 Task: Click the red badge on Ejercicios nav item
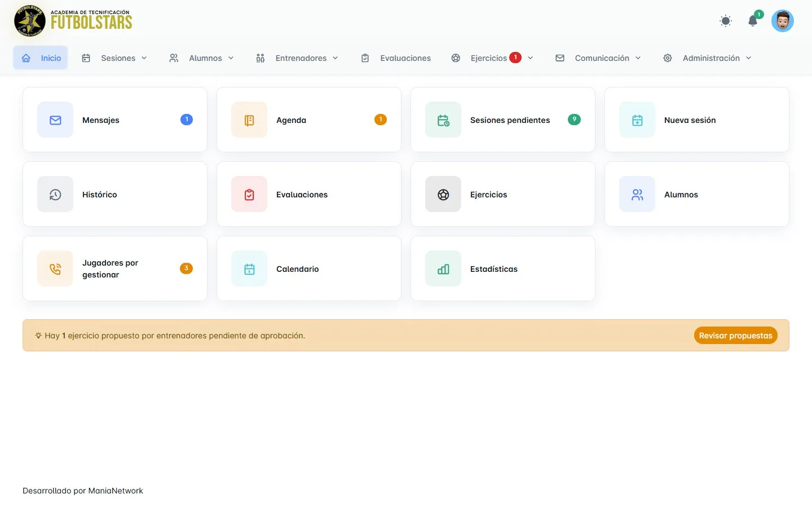pos(515,58)
